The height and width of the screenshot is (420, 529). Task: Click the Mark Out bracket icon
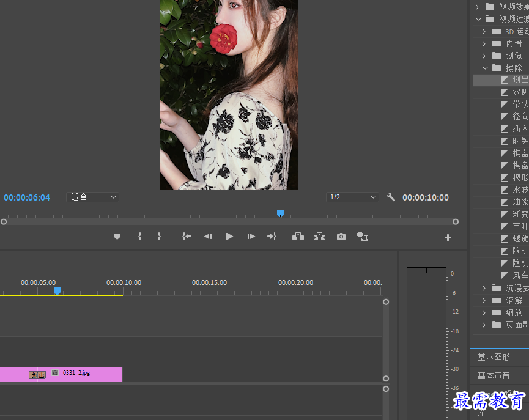click(159, 237)
